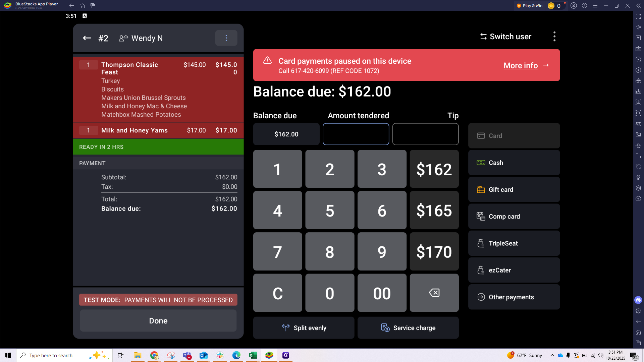Image resolution: width=644 pixels, height=362 pixels.
Task: Pick TripleSeat payment option
Action: pyautogui.click(x=514, y=243)
